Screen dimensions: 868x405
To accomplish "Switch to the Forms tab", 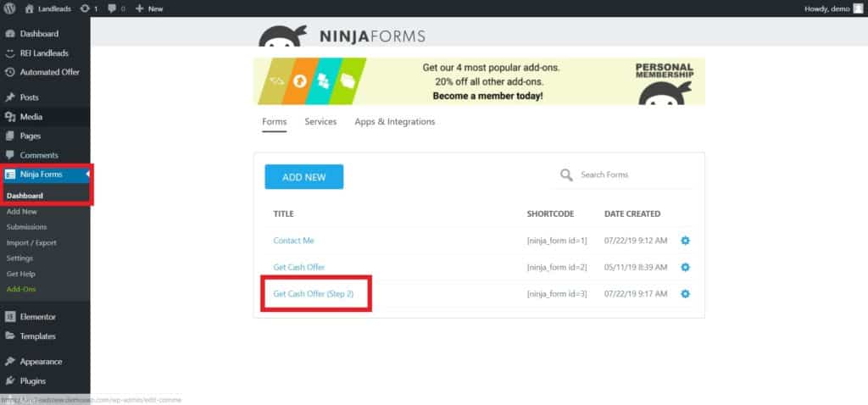I will pos(274,122).
